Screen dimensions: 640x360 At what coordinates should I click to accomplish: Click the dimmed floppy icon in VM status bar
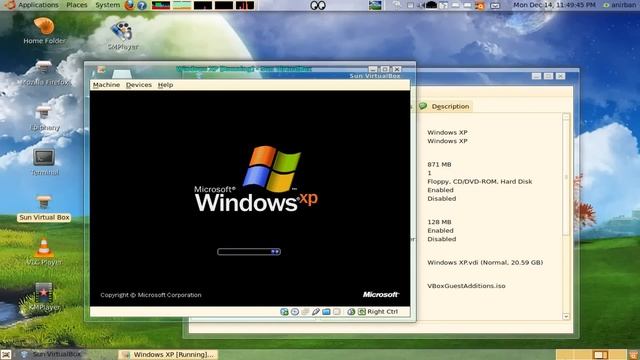[305, 312]
